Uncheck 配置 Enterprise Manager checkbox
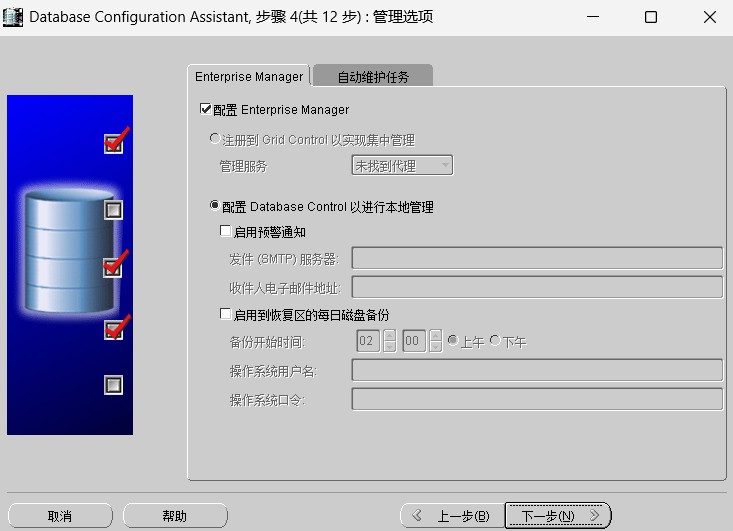This screenshot has width=733, height=531. pos(205,109)
